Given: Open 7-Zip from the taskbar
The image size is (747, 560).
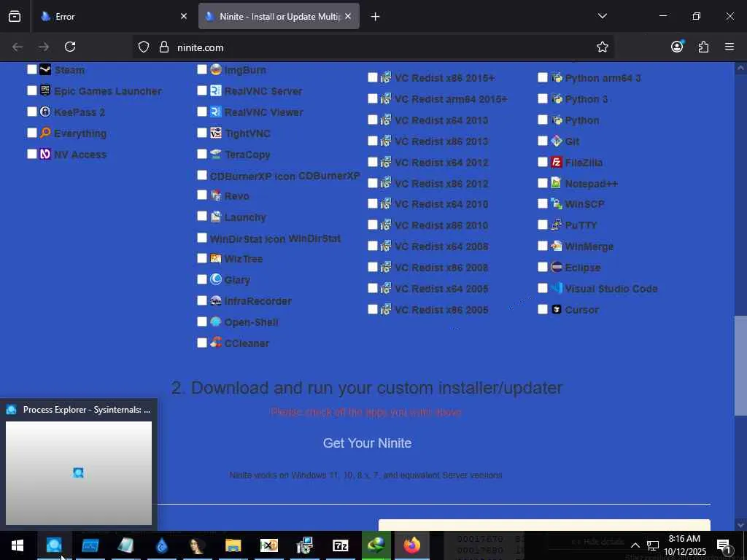Looking at the screenshot, I should (x=340, y=545).
